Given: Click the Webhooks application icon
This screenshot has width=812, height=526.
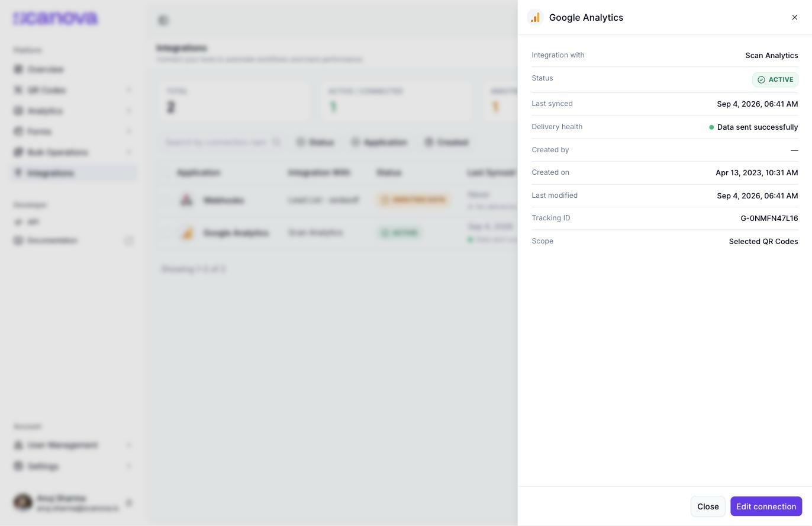Looking at the screenshot, I should tap(187, 200).
